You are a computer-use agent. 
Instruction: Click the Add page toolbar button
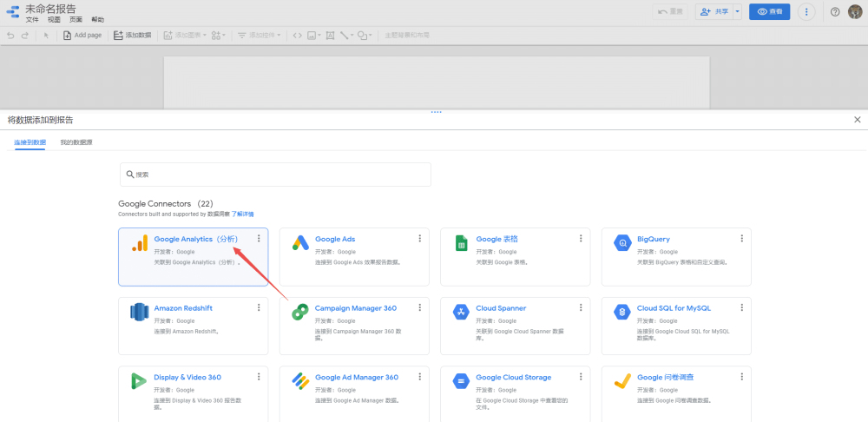pyautogui.click(x=82, y=36)
